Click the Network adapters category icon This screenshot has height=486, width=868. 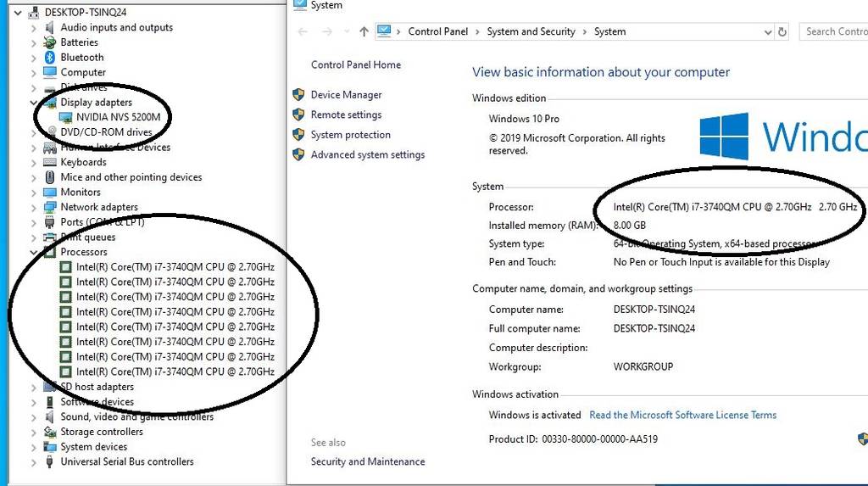tap(50, 207)
